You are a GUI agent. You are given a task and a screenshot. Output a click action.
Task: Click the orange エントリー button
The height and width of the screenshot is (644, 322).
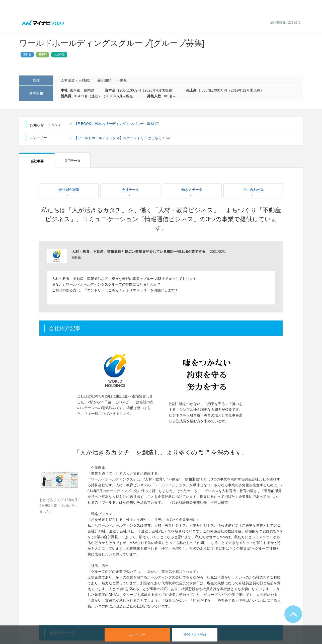(x=137, y=635)
